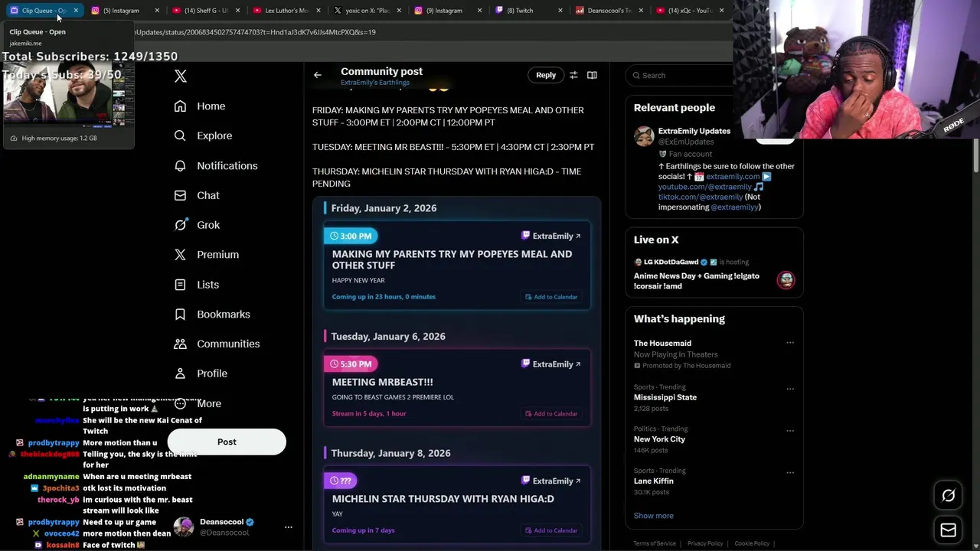Open Communities in sidebar

tap(217, 344)
